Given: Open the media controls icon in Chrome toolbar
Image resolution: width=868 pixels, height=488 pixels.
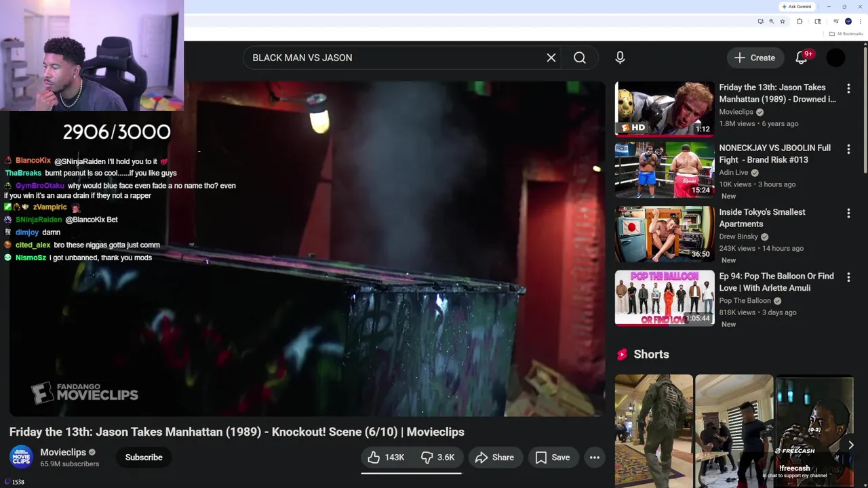Looking at the screenshot, I should (x=836, y=21).
